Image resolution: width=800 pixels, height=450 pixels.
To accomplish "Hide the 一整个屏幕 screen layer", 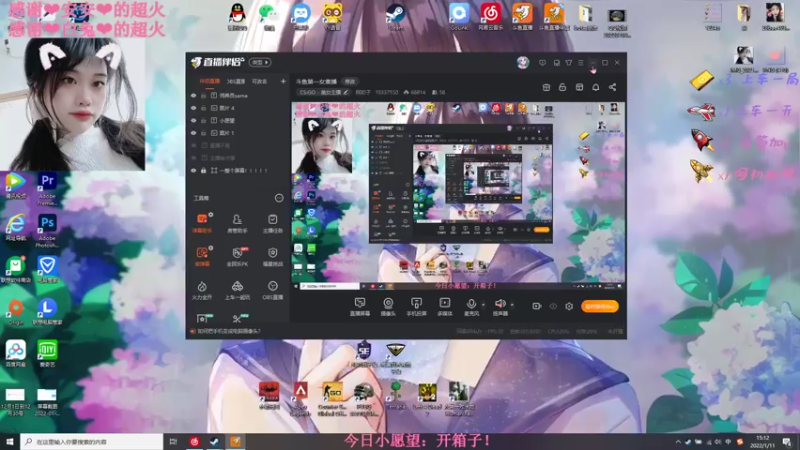I will [193, 170].
